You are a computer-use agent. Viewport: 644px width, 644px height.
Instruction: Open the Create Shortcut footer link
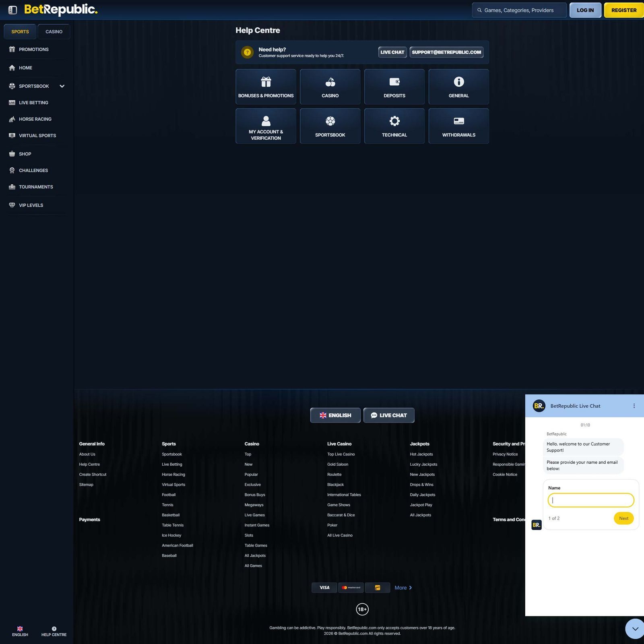(x=93, y=474)
